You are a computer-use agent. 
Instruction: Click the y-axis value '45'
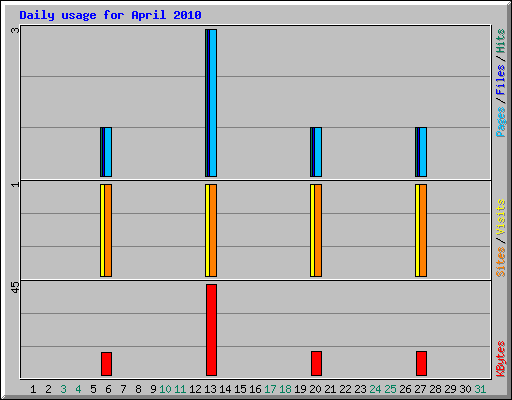click(15, 287)
